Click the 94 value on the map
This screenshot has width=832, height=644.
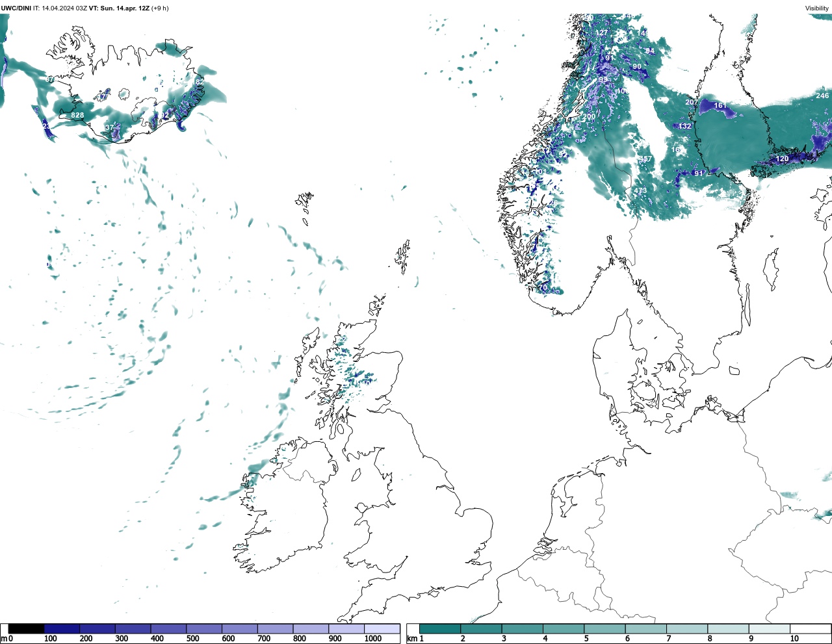point(650,51)
